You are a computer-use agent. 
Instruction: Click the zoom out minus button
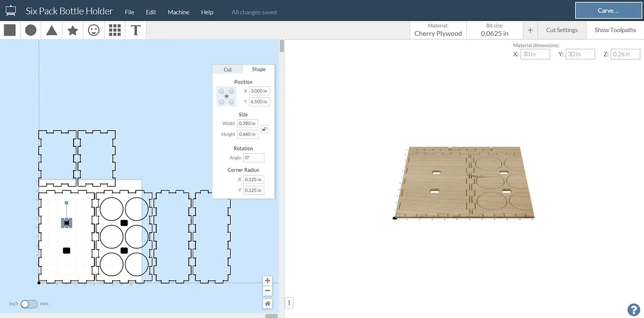tap(267, 291)
